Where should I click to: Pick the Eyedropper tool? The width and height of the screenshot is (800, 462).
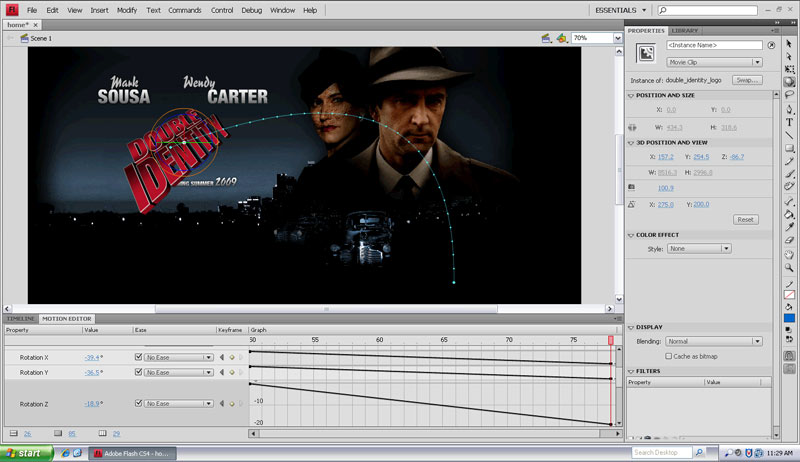click(x=790, y=227)
